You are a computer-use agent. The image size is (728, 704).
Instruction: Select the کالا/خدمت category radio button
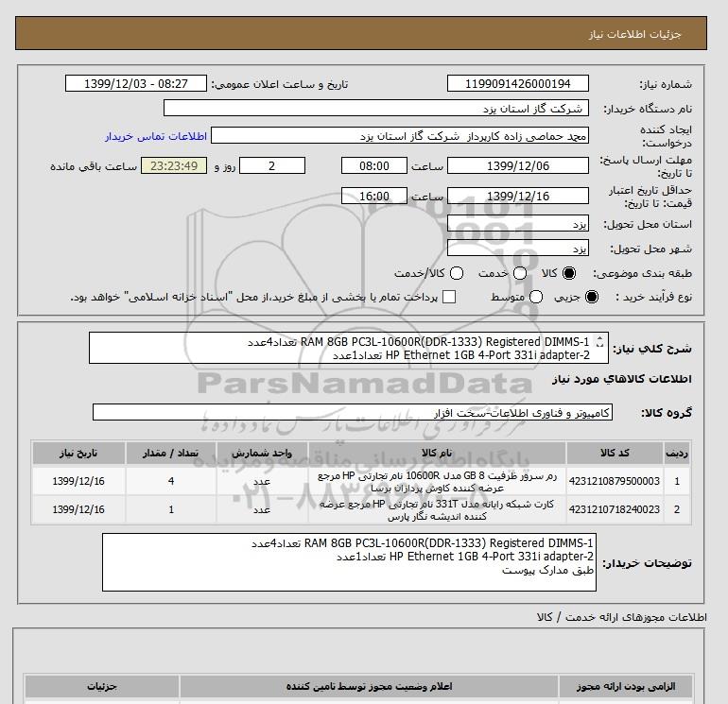(x=457, y=273)
